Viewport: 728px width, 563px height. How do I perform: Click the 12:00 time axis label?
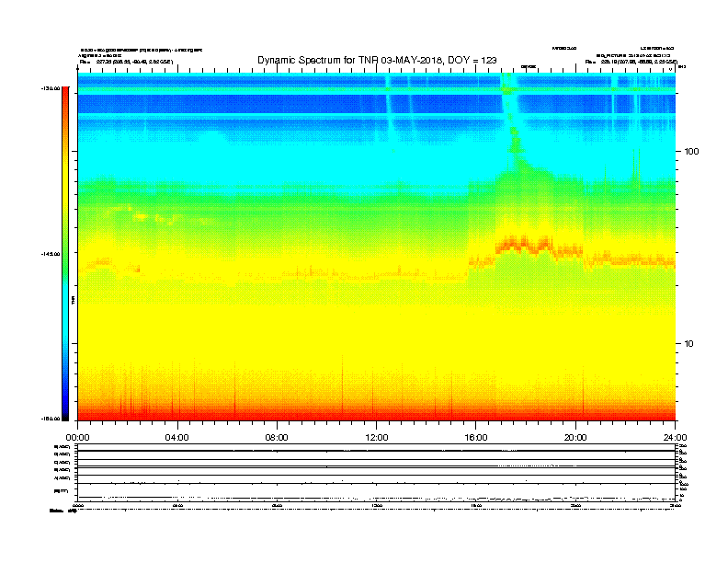pyautogui.click(x=377, y=438)
